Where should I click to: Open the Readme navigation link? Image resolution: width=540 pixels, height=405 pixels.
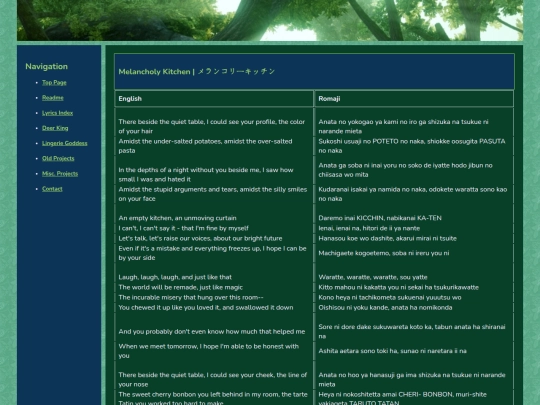click(x=53, y=98)
